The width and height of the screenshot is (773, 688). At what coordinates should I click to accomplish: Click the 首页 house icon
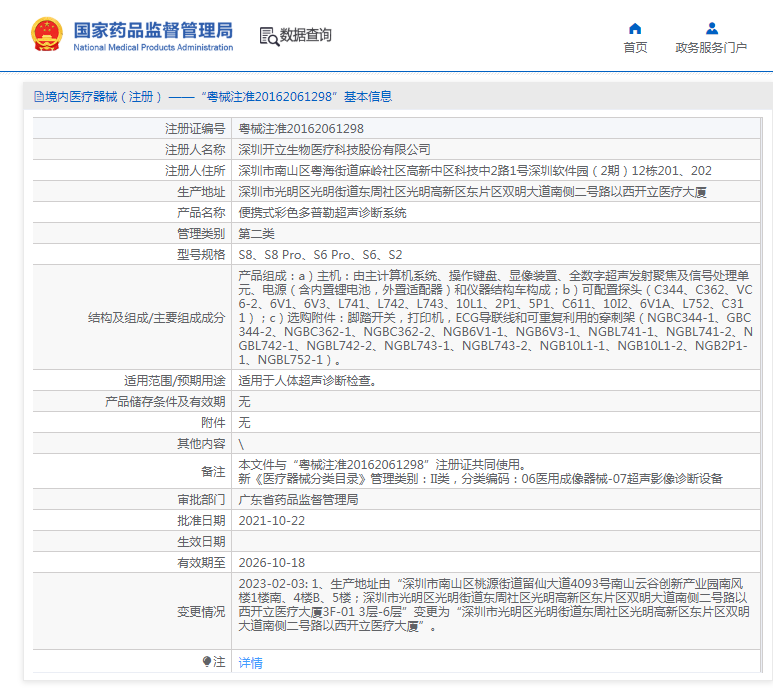(635, 28)
